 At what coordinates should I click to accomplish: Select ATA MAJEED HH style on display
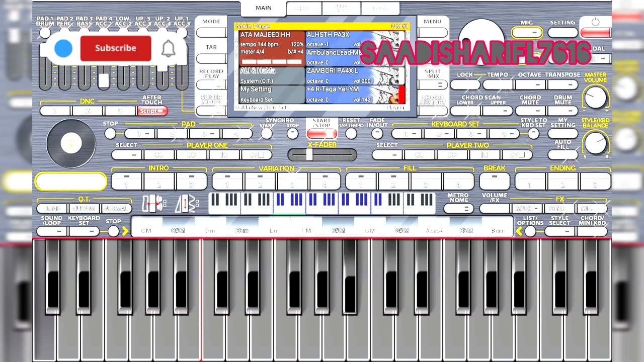pyautogui.click(x=272, y=48)
